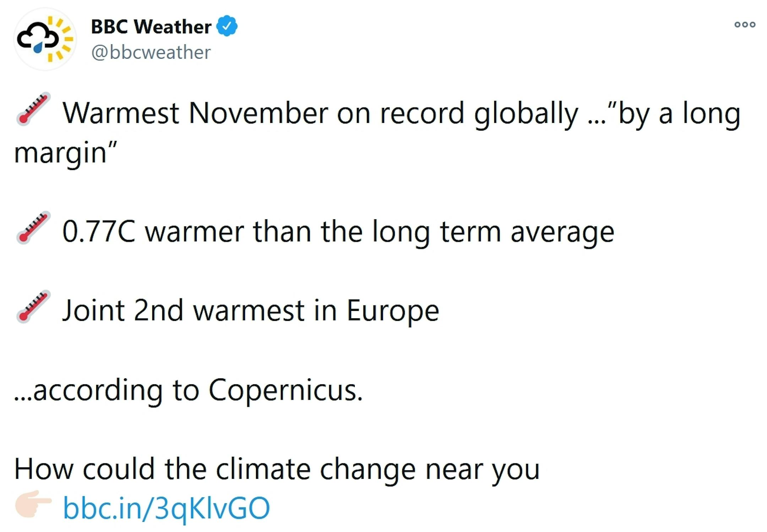The height and width of the screenshot is (532, 767).
Task: Click the word "margin" on second line
Action: click(60, 153)
